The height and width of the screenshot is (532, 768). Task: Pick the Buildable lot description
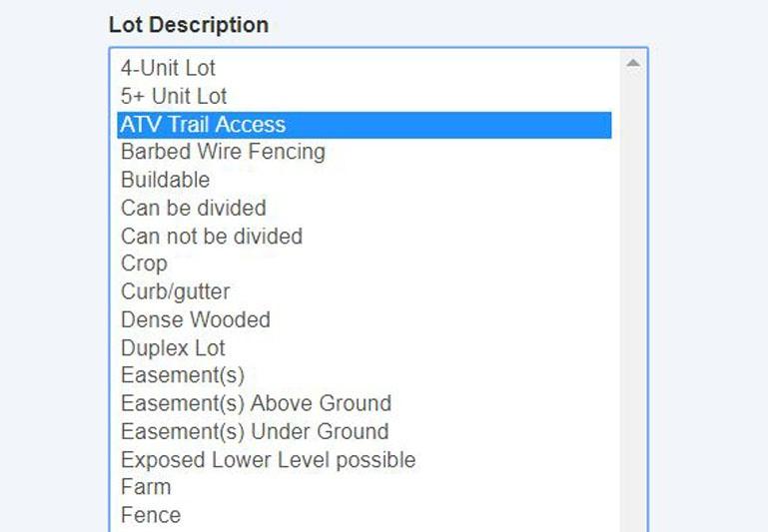[x=165, y=181]
